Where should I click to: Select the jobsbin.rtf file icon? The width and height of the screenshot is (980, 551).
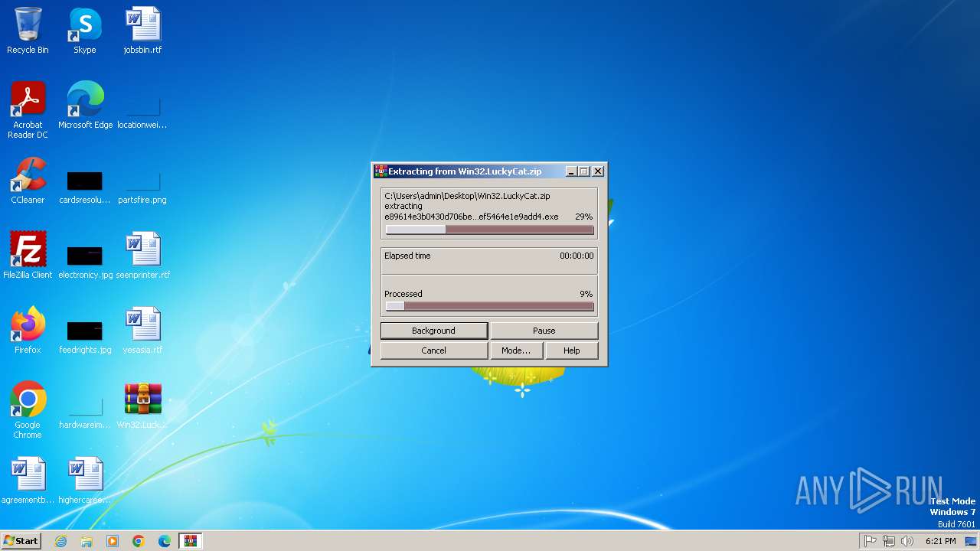[142, 31]
